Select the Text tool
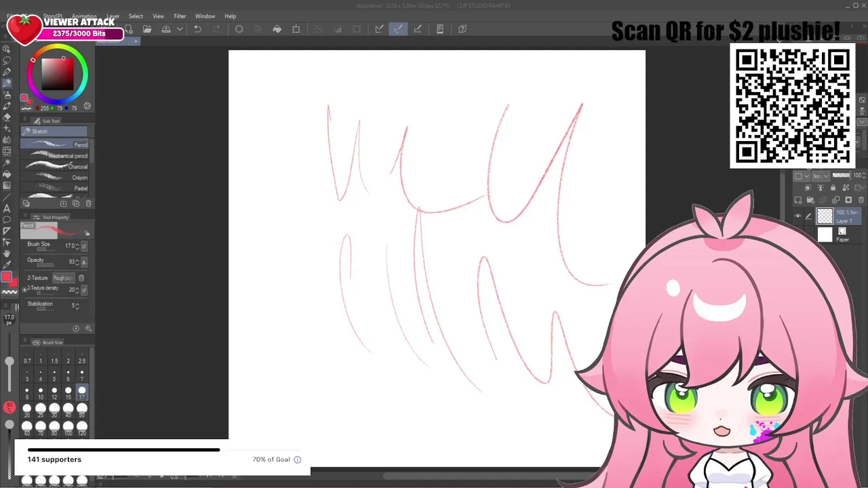This screenshot has height=488, width=868. [7, 208]
